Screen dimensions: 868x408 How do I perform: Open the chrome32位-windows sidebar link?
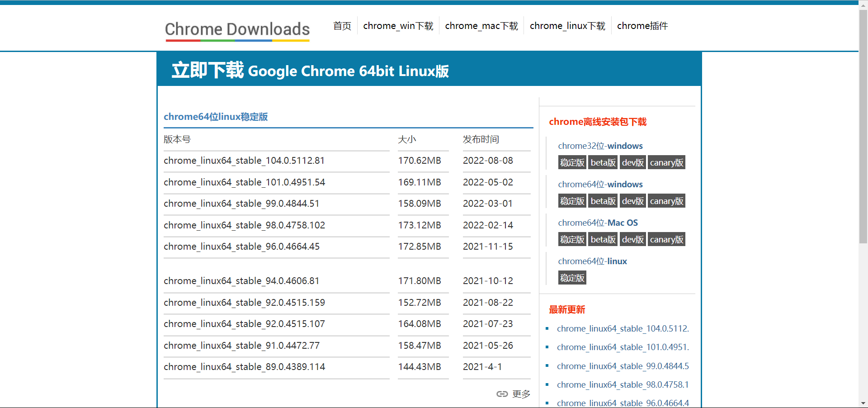pos(600,146)
